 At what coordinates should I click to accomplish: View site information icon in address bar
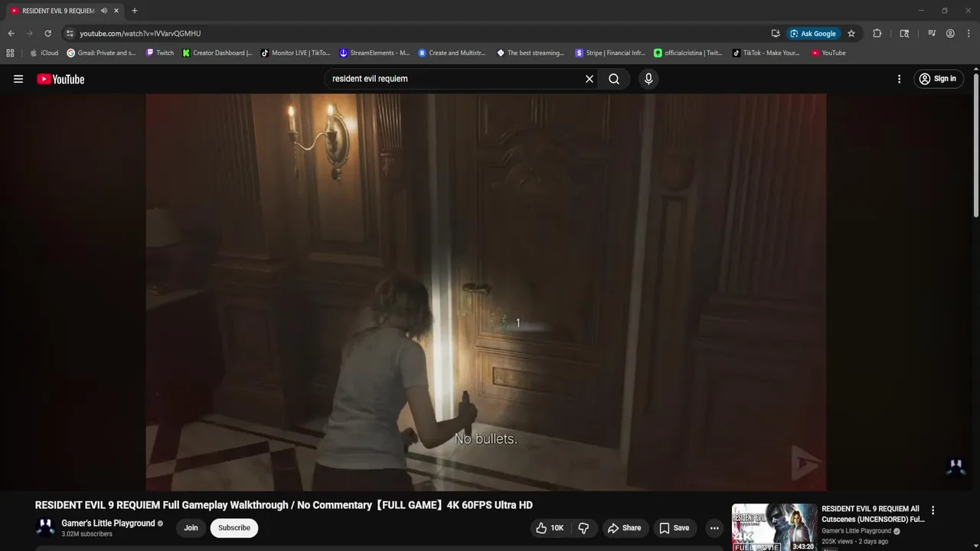[70, 34]
